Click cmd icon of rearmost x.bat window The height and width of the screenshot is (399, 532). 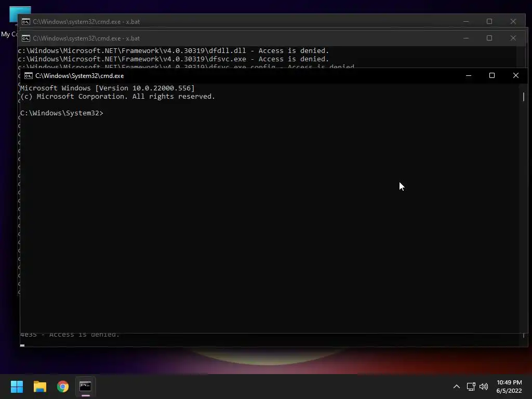[26, 22]
